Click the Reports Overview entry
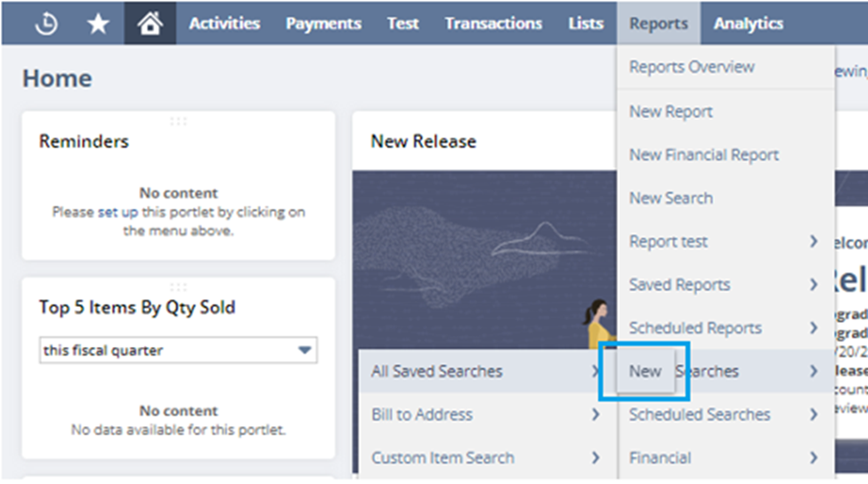This screenshot has width=868, height=484. [x=692, y=67]
